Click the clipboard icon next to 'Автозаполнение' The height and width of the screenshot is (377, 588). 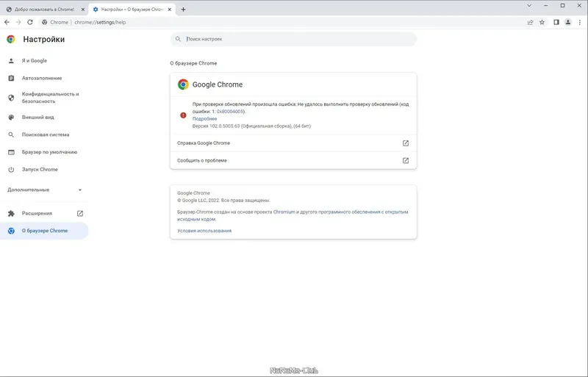(x=11, y=78)
